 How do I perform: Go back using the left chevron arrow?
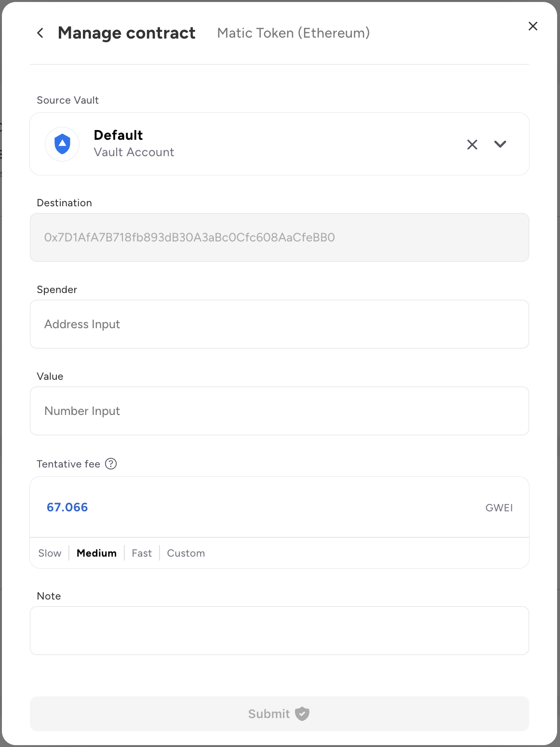pos(40,33)
